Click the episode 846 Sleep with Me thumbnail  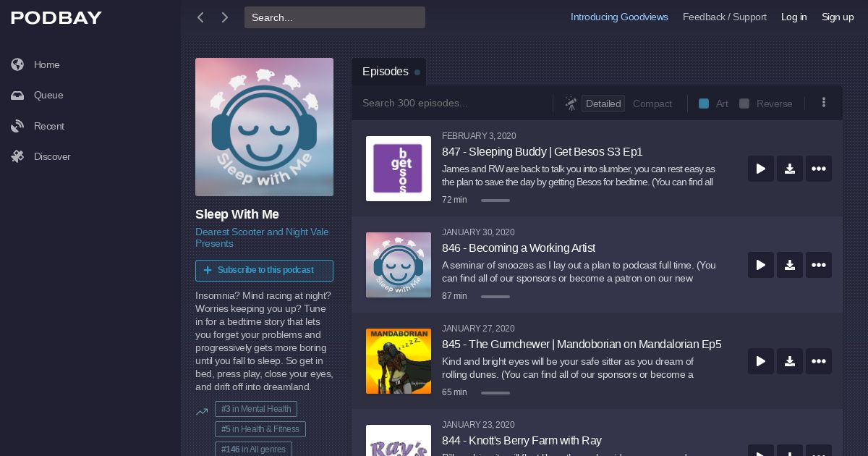399,265
